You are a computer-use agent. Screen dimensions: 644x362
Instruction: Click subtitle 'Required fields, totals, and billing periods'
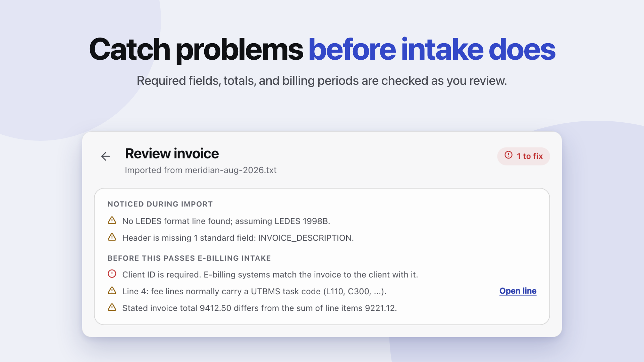tap(322, 81)
